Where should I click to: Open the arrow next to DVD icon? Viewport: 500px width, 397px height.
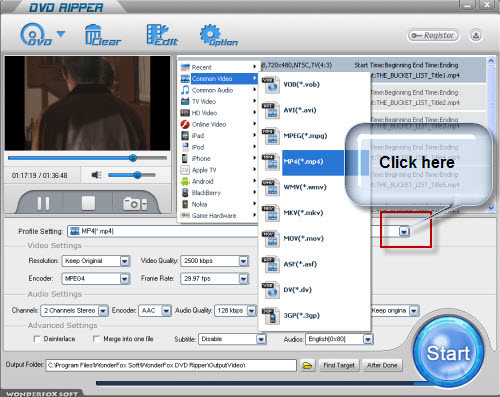coord(61,34)
